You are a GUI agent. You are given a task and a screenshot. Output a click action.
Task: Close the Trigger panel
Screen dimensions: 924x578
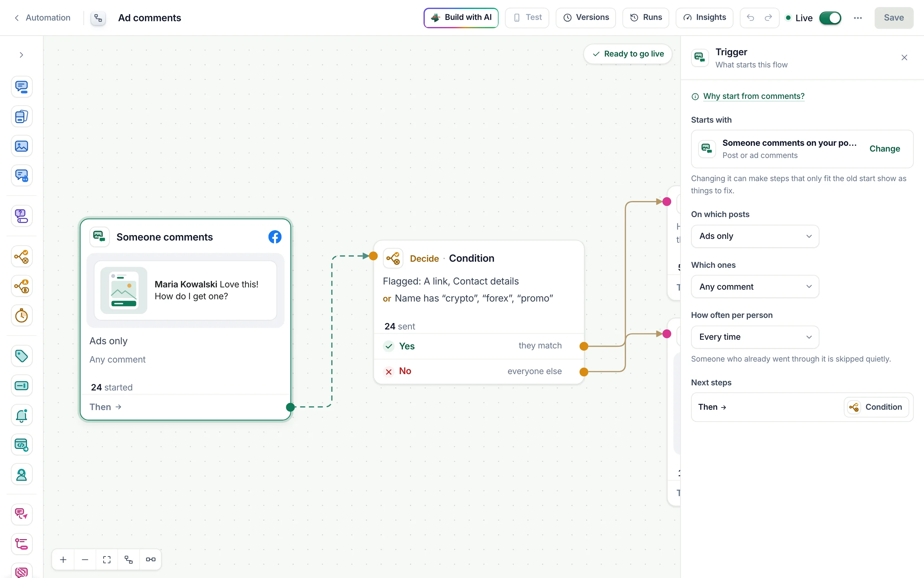pyautogui.click(x=904, y=57)
